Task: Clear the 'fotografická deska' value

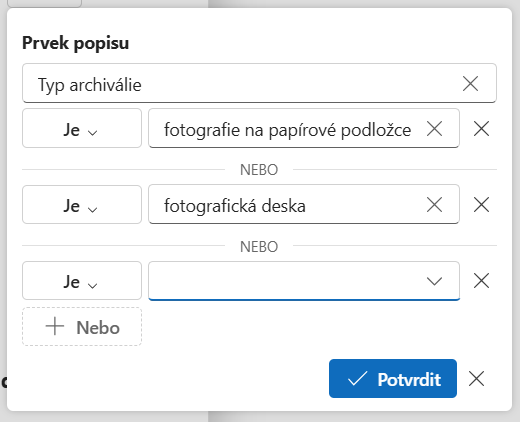Action: coord(434,204)
